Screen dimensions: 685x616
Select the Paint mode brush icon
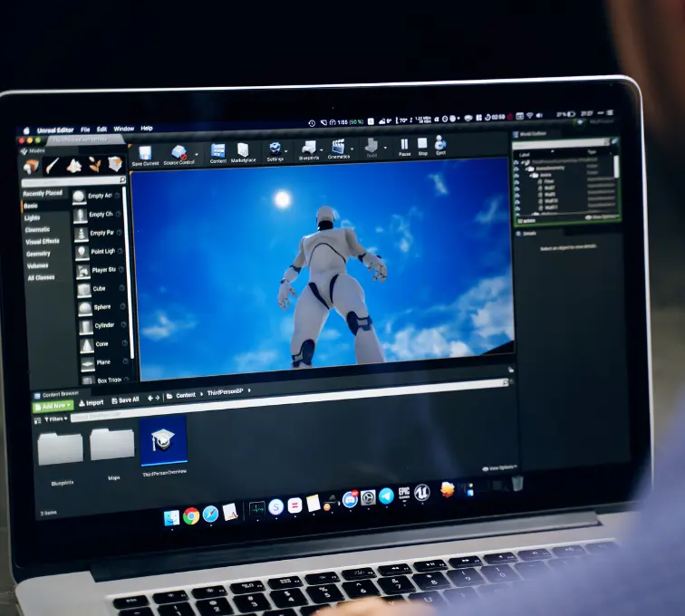click(53, 166)
